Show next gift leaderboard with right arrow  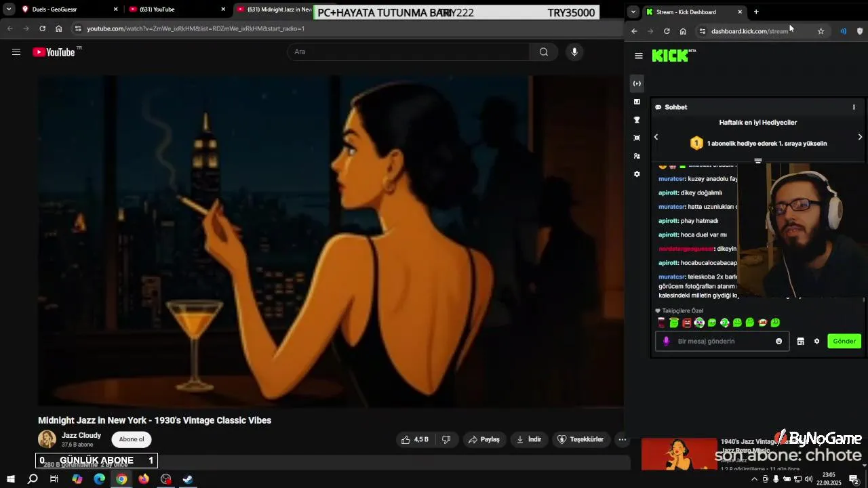pos(860,137)
